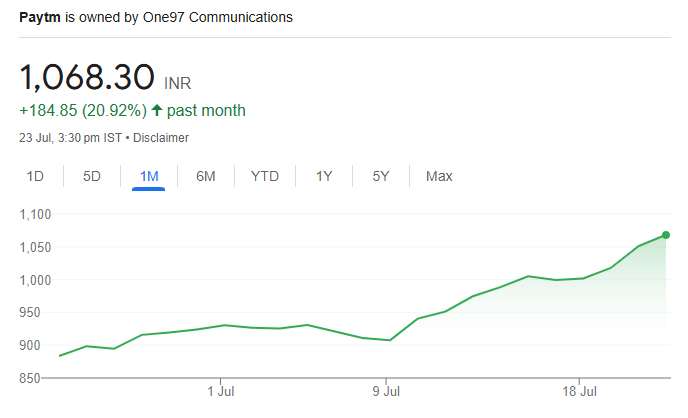
Task: Click the green endpoint dot on chart
Action: pos(666,235)
